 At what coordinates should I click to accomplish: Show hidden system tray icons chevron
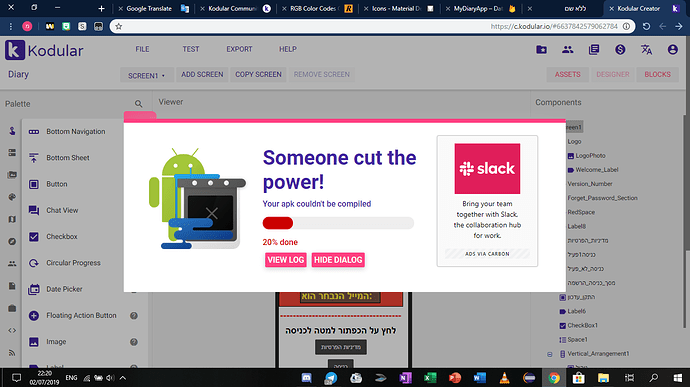123,378
